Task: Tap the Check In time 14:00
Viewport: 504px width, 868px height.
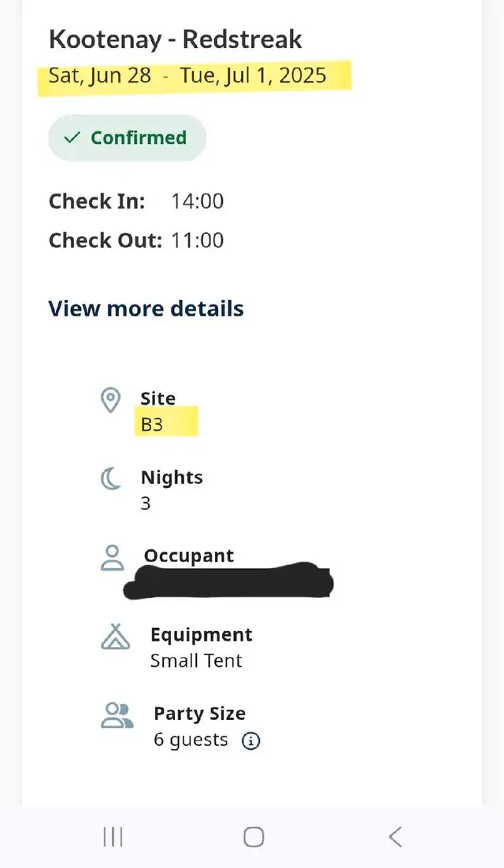Action: [x=197, y=201]
